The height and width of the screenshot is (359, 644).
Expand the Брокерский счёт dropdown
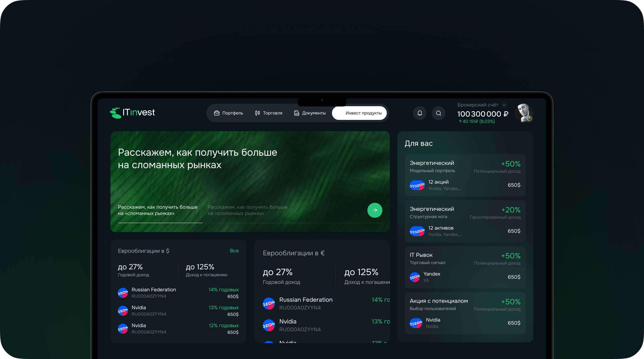click(x=504, y=105)
